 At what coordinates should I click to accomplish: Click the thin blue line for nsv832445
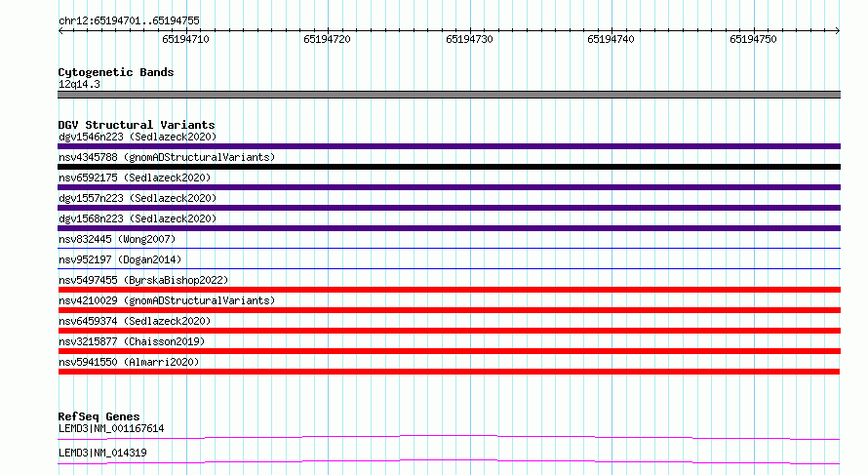point(449,248)
